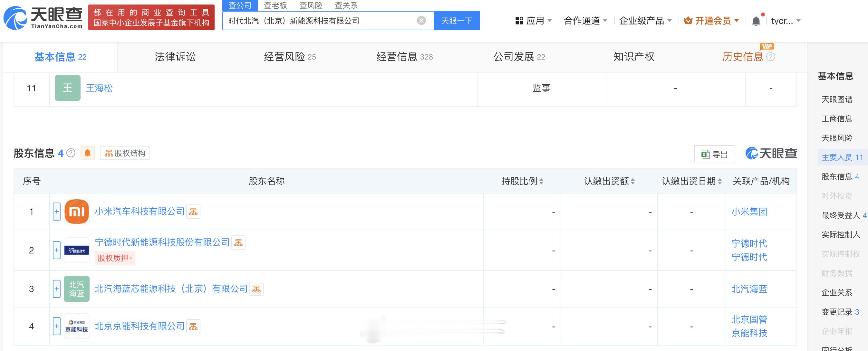Open the 开通会员 dropdown
This screenshot has height=351, width=868.
711,21
